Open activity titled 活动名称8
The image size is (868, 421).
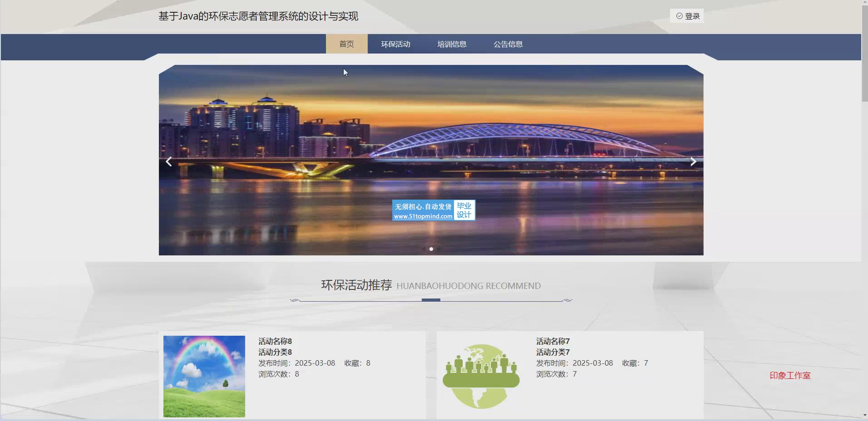275,341
